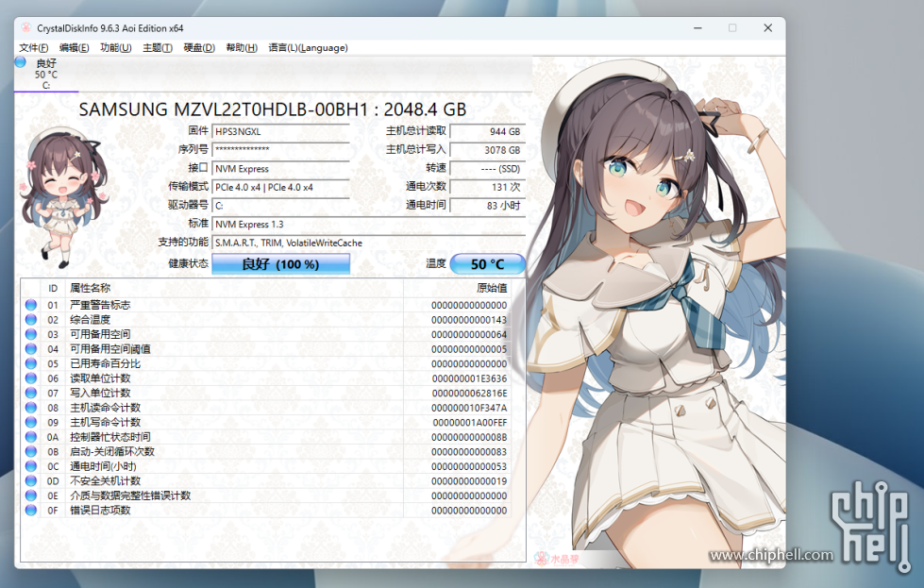Image resolution: width=924 pixels, height=588 pixels.
Task: Click status orb for row 08 主机读命令计数
Action: coord(30,408)
